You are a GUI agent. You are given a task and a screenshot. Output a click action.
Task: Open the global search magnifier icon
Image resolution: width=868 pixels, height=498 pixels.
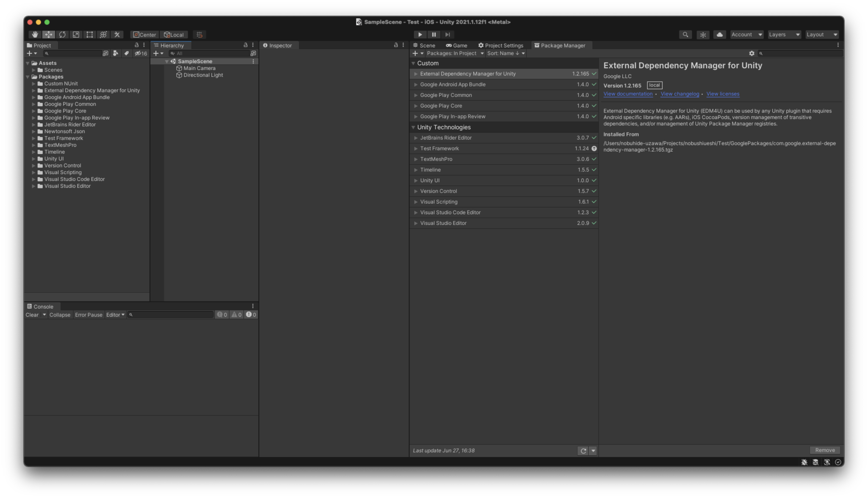point(685,35)
